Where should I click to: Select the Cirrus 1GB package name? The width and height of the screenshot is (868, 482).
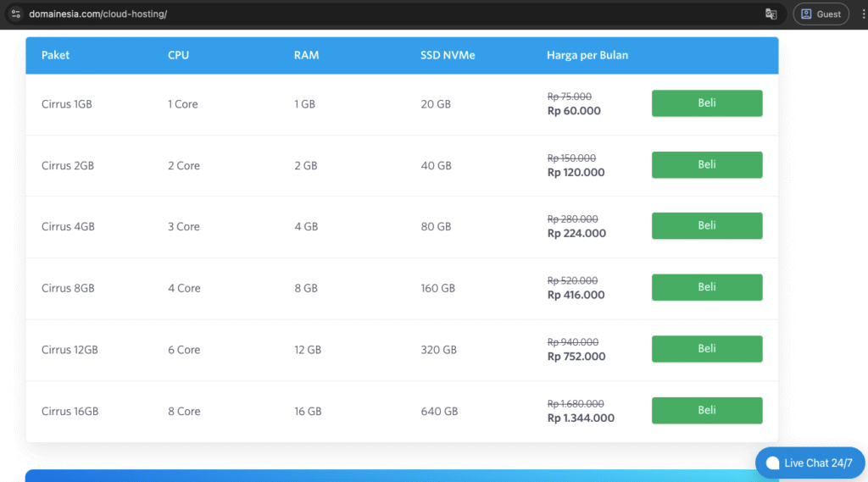coord(66,104)
